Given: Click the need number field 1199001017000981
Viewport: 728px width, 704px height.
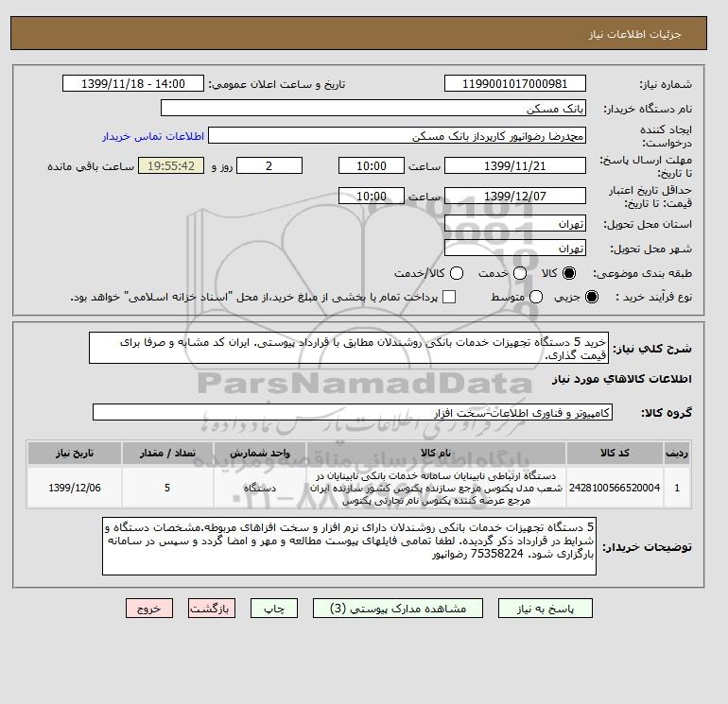Looking at the screenshot, I should (x=515, y=83).
